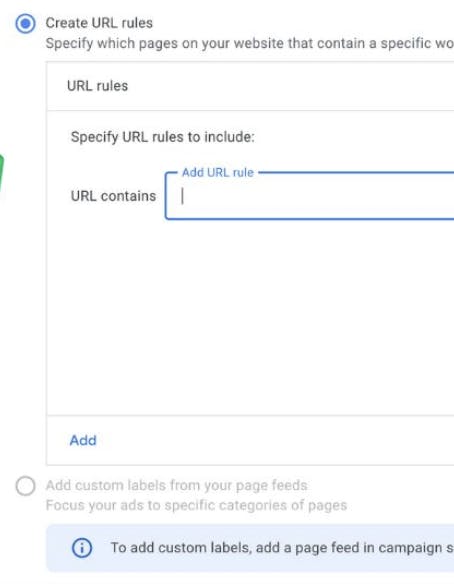Click the footer row containing the Add link
The height and width of the screenshot is (586, 454).
click(x=250, y=440)
